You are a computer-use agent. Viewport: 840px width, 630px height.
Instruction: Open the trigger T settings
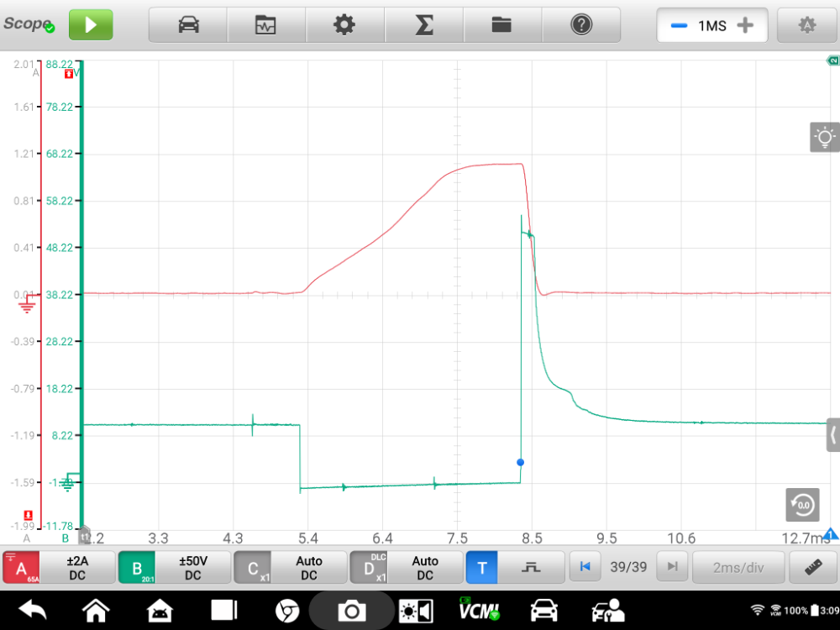[482, 568]
